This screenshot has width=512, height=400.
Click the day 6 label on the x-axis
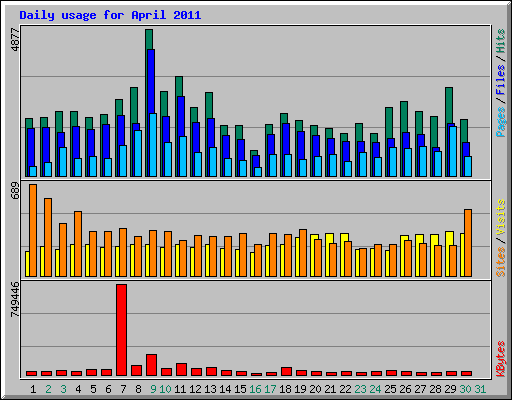[108, 389]
